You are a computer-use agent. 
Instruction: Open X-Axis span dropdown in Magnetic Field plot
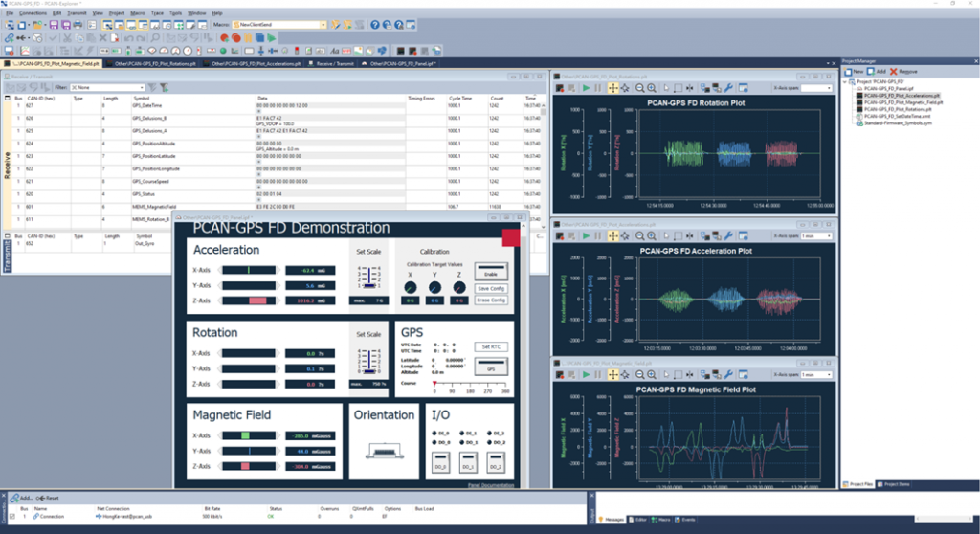pyautogui.click(x=817, y=374)
